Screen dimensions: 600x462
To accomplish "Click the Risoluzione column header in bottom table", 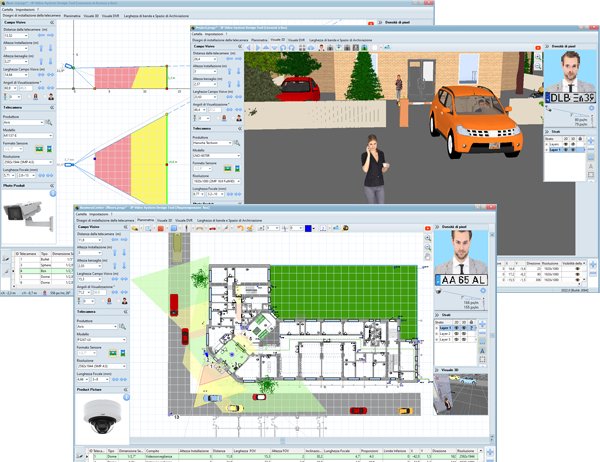I will pos(466,451).
